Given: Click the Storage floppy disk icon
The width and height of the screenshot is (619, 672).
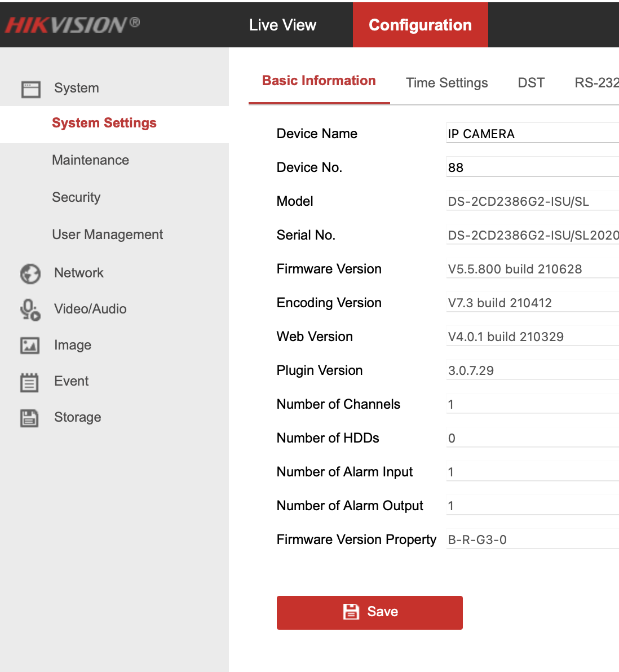Looking at the screenshot, I should click(x=29, y=418).
